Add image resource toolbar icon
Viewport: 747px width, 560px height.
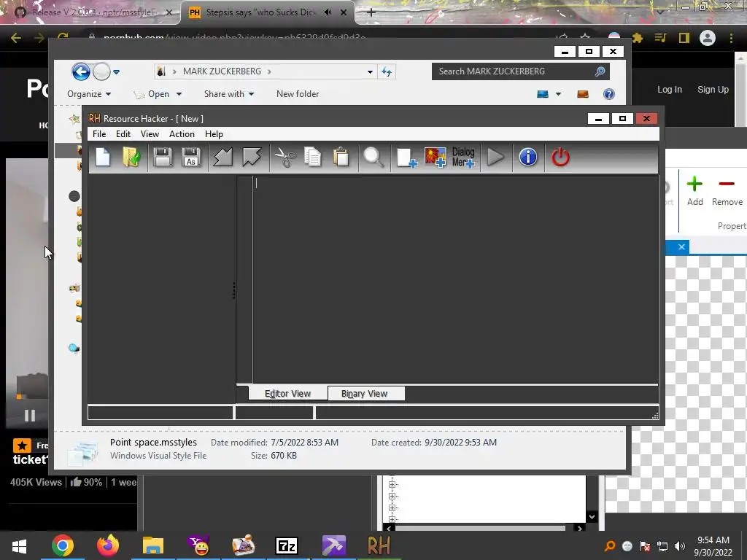tap(435, 157)
